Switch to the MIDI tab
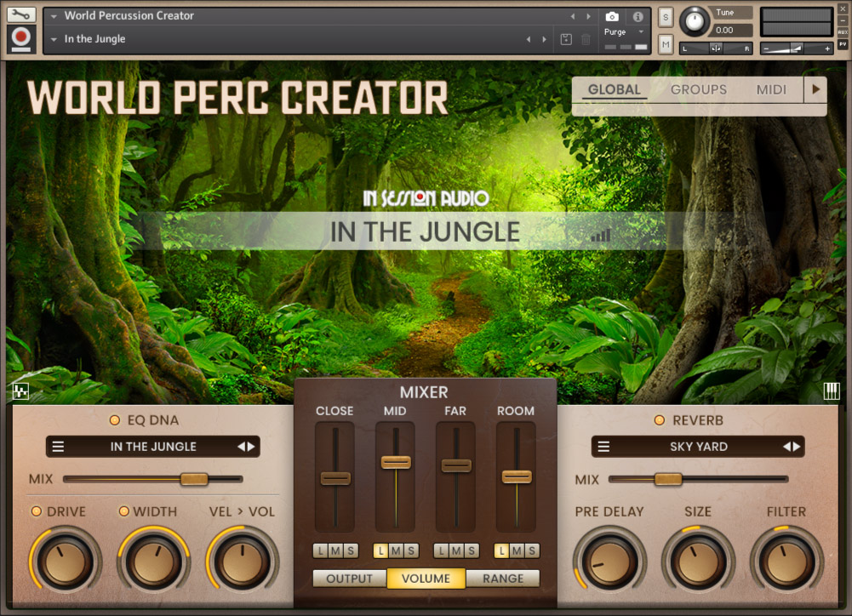 point(771,89)
